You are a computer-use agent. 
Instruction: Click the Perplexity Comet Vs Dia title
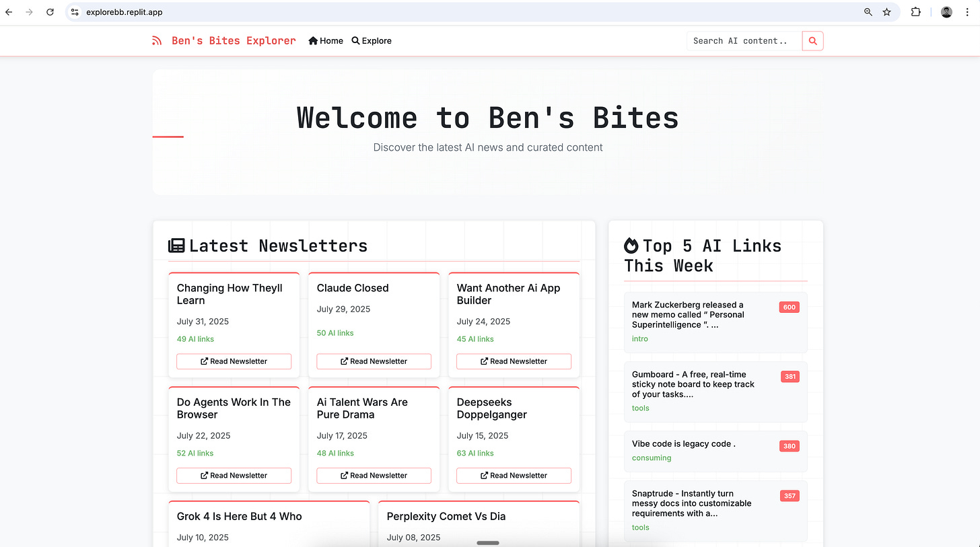(446, 517)
